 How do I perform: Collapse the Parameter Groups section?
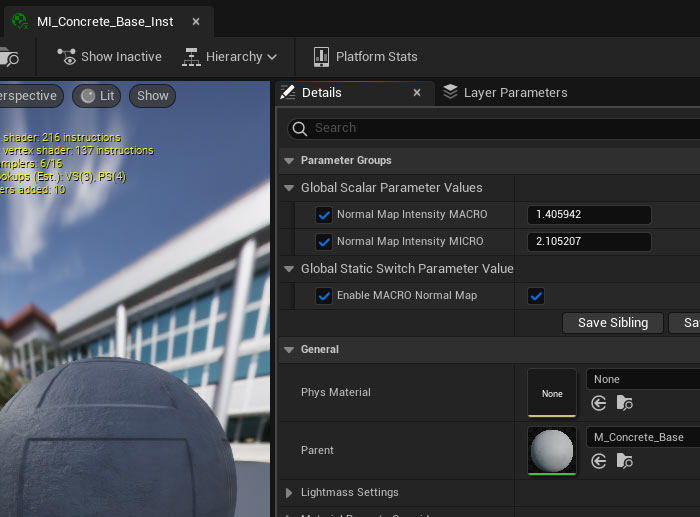coord(289,160)
